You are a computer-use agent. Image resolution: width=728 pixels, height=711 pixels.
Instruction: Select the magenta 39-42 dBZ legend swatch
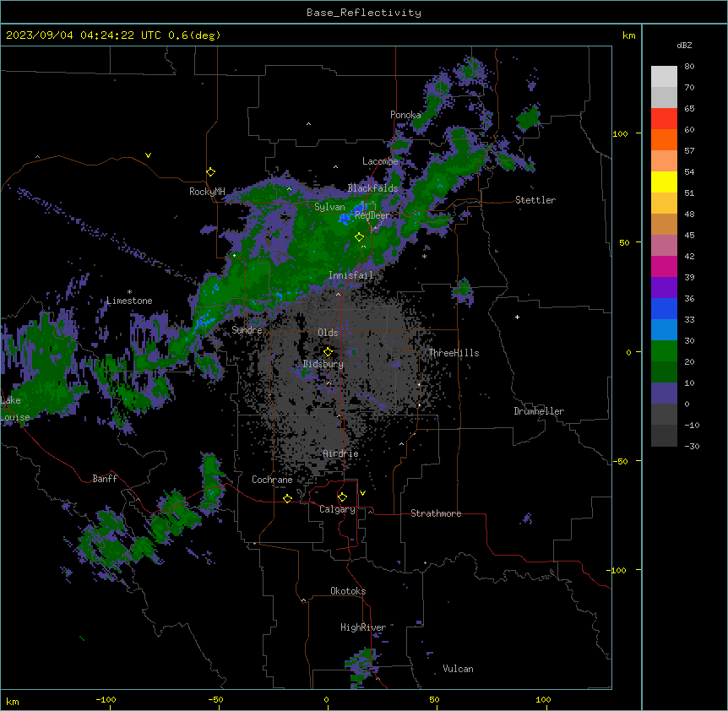(664, 266)
